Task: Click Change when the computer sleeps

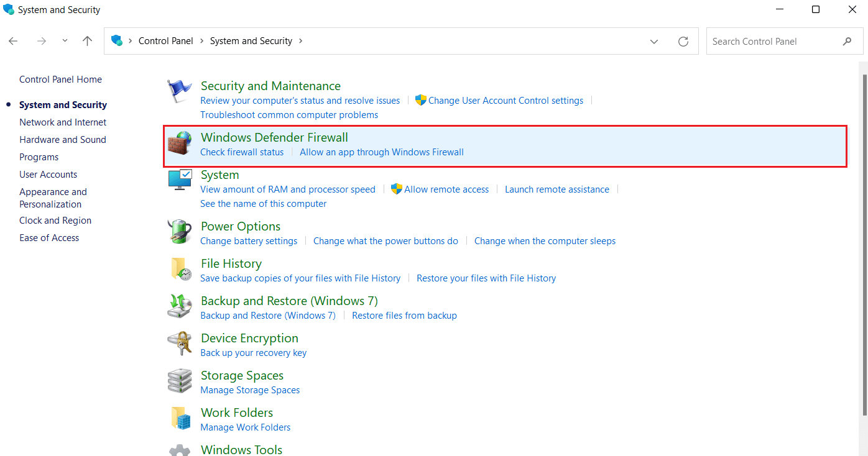Action: coord(545,241)
